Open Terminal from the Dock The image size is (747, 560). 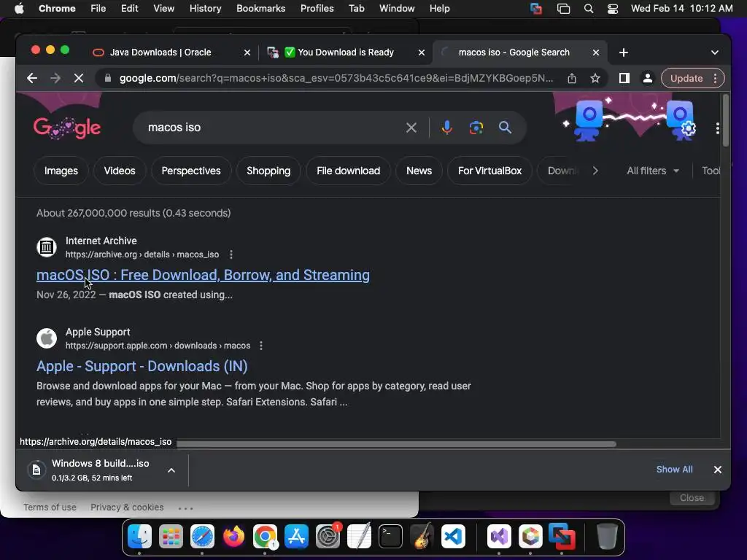click(390, 537)
